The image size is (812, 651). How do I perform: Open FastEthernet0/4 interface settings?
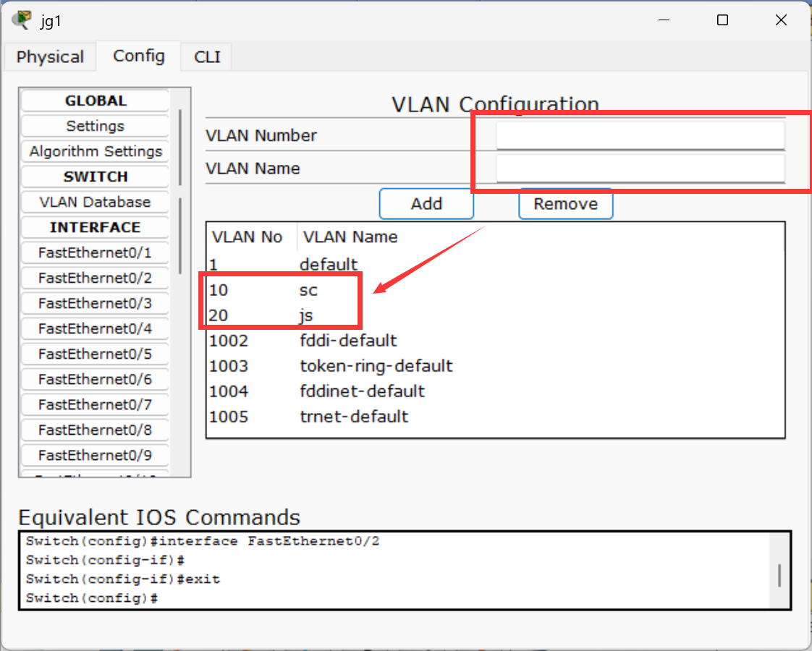pyautogui.click(x=96, y=328)
